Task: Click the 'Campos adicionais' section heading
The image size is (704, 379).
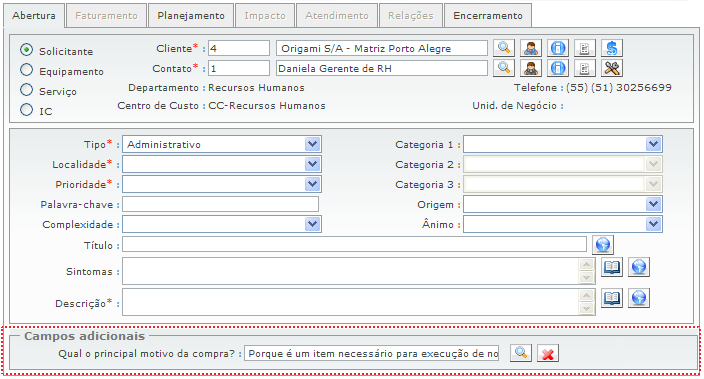Action: click(x=84, y=336)
